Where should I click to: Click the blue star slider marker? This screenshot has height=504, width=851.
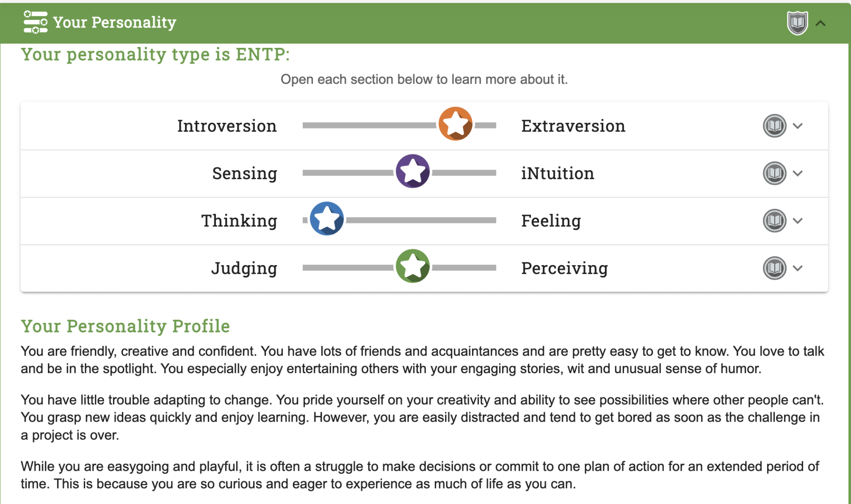pyautogui.click(x=327, y=219)
